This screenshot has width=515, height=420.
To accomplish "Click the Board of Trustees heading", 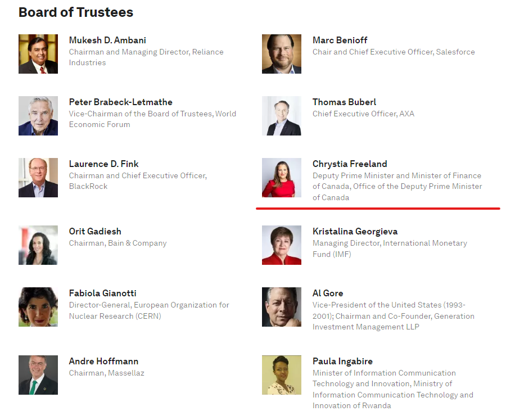I will pos(76,12).
